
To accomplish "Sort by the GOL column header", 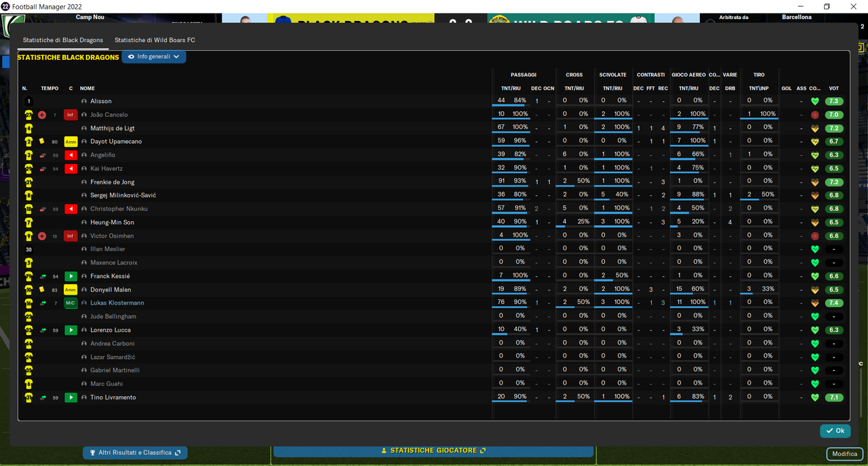I will (787, 88).
